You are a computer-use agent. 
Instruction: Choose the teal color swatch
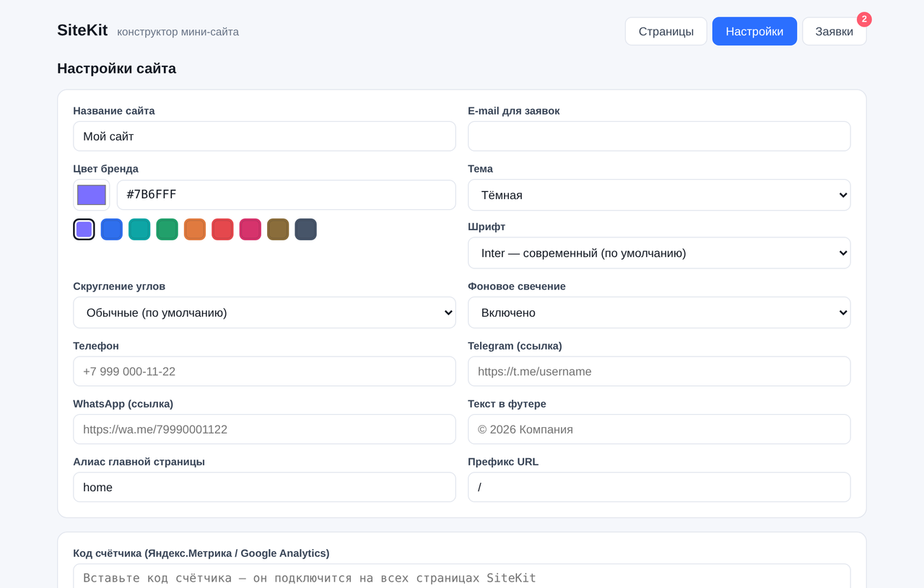(x=139, y=229)
